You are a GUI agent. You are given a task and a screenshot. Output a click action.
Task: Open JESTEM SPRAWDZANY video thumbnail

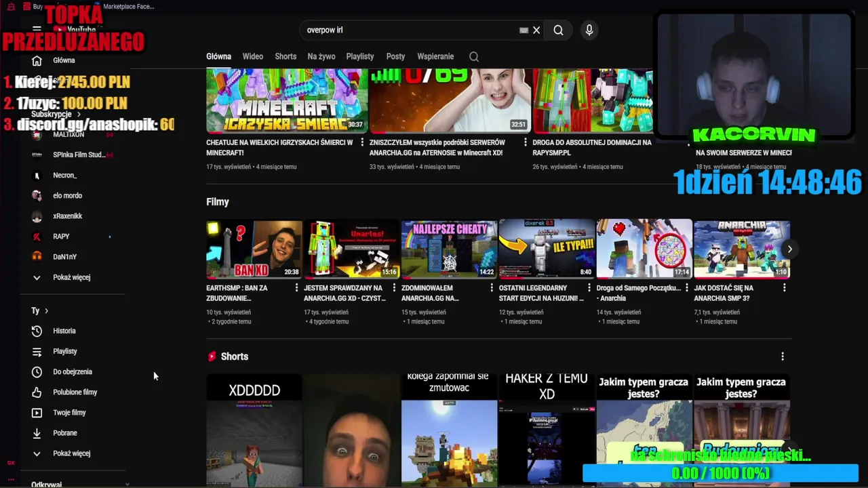pos(352,249)
